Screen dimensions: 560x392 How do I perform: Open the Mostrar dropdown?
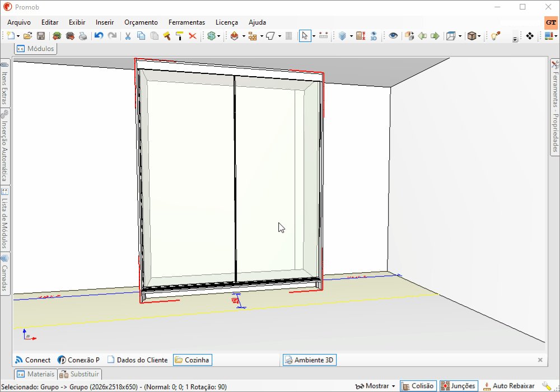376,386
